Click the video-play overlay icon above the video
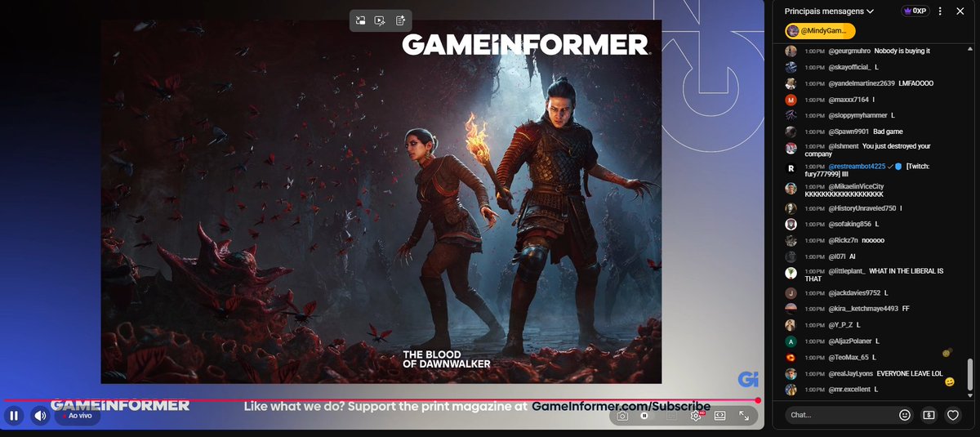Viewport: 980px width, 437px height. click(x=380, y=20)
